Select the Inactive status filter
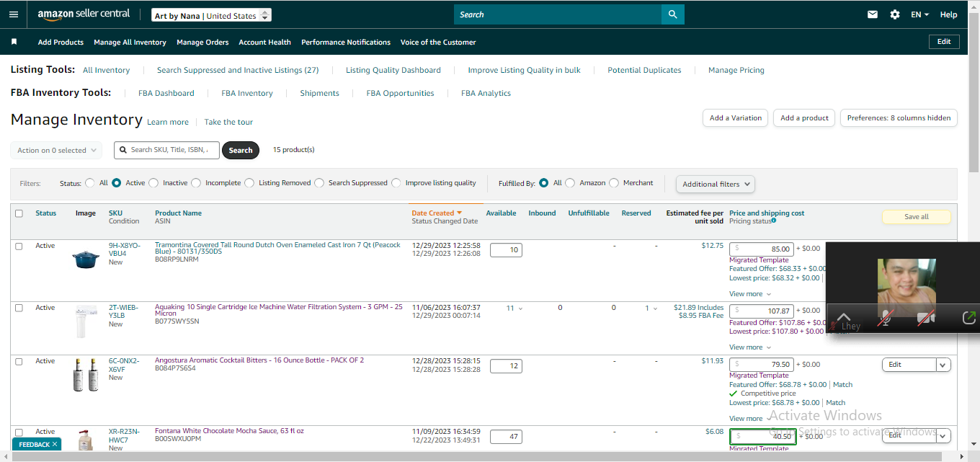Image resolution: width=980 pixels, height=462 pixels. [x=153, y=183]
